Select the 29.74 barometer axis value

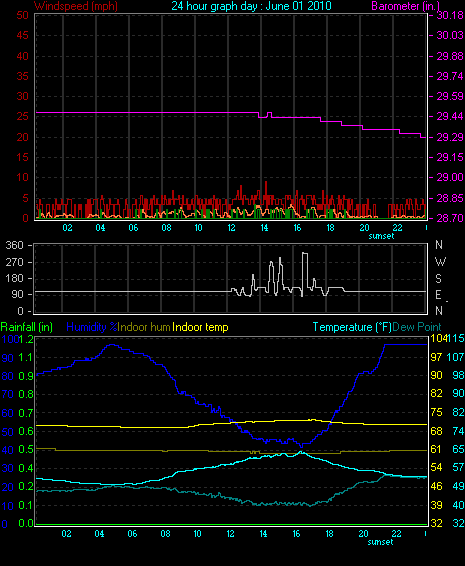coord(450,76)
